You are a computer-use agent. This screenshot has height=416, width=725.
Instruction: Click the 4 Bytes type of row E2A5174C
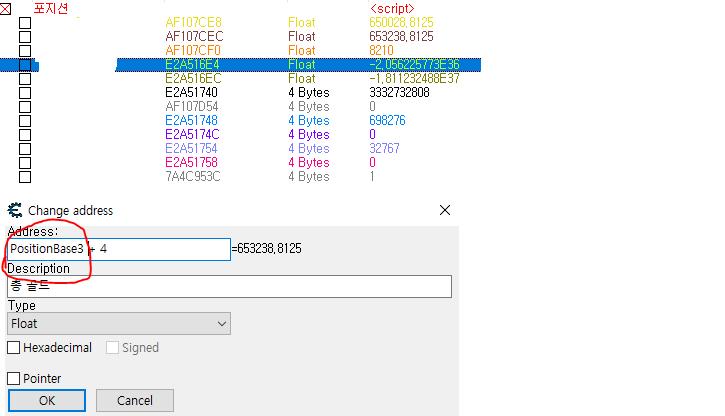pos(308,135)
